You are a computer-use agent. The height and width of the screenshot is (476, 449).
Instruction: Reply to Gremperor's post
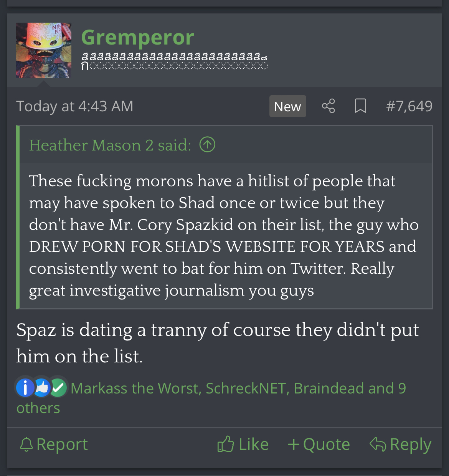pyautogui.click(x=400, y=444)
